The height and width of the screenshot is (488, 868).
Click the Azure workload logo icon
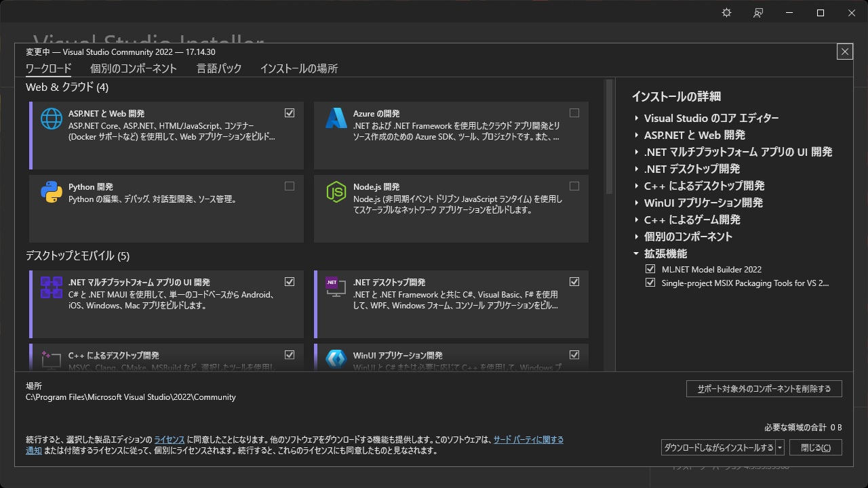[336, 119]
